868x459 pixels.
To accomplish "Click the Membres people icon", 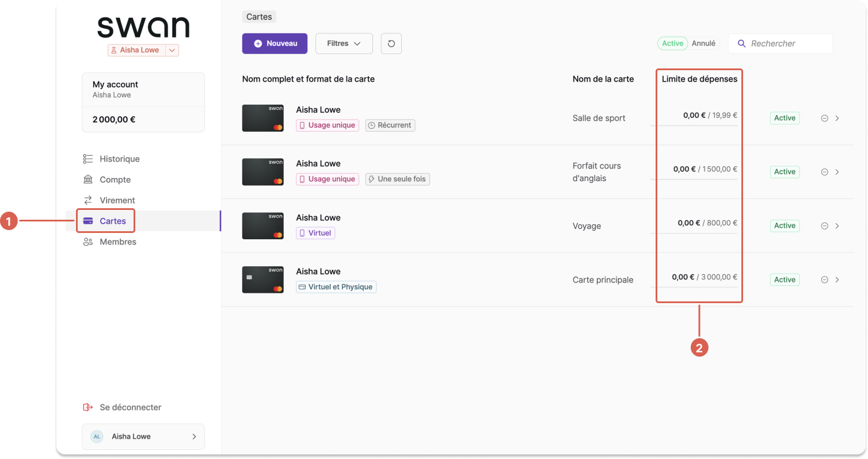I will pyautogui.click(x=88, y=242).
